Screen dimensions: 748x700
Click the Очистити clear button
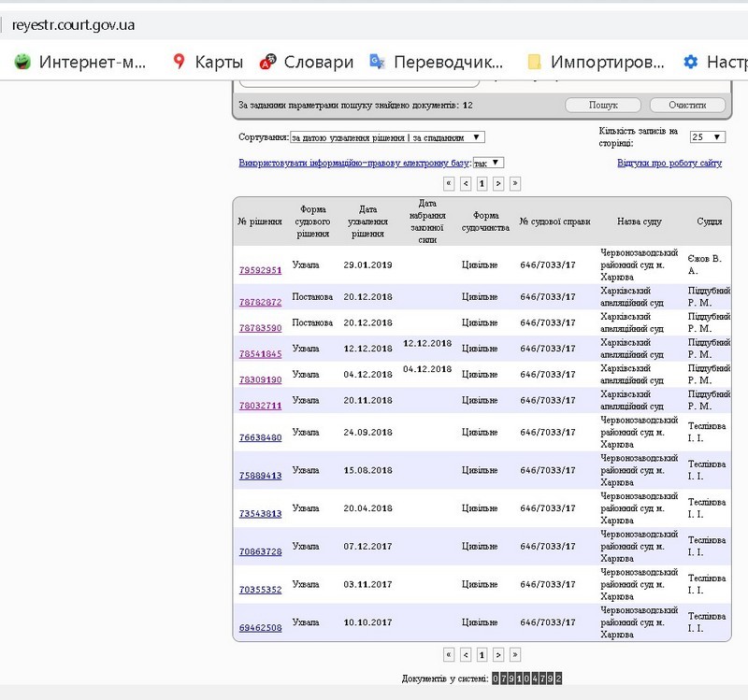click(x=687, y=105)
